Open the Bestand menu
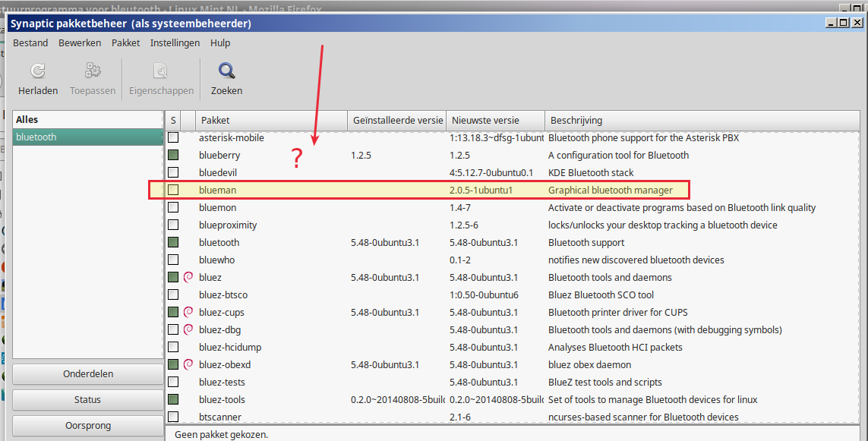Viewport: 868px width, 441px height. click(30, 43)
